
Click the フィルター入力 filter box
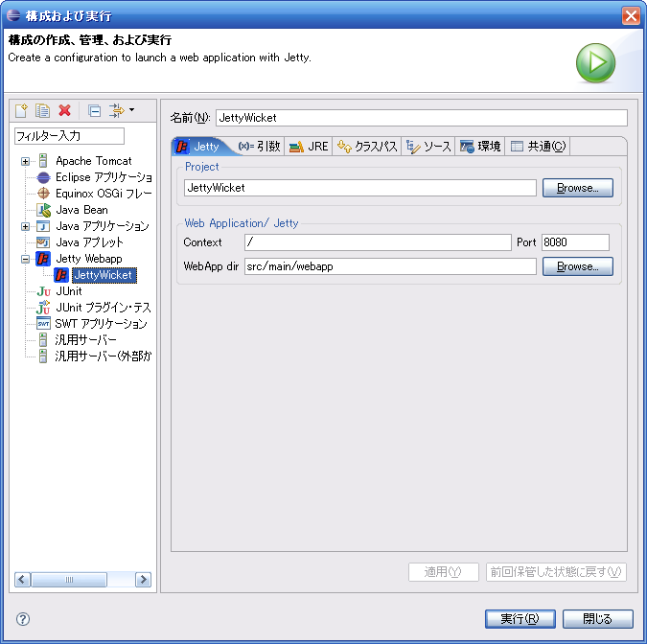coord(69,136)
